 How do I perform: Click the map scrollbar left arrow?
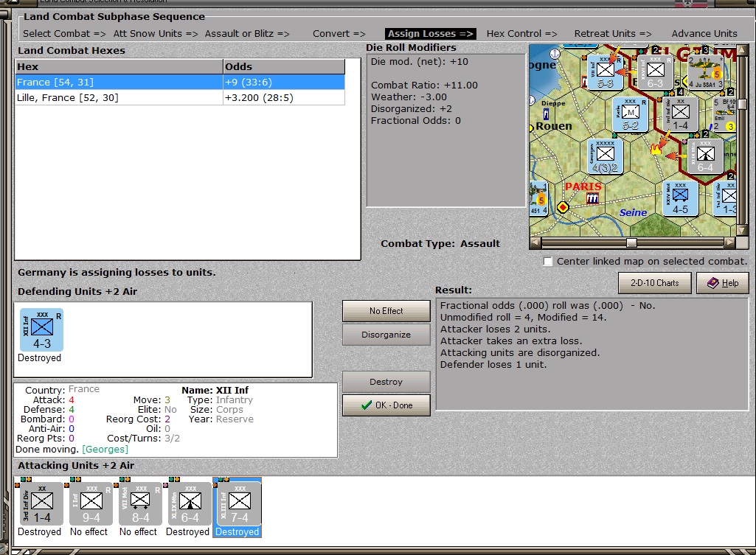[x=535, y=242]
